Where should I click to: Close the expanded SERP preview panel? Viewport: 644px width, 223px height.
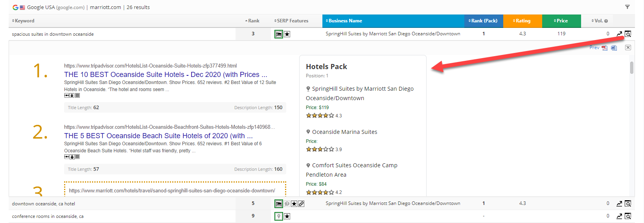pyautogui.click(x=628, y=48)
